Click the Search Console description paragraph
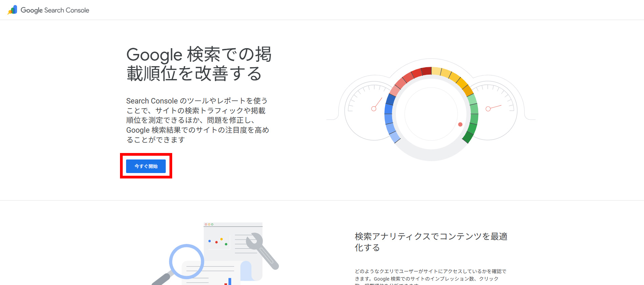 tap(197, 120)
